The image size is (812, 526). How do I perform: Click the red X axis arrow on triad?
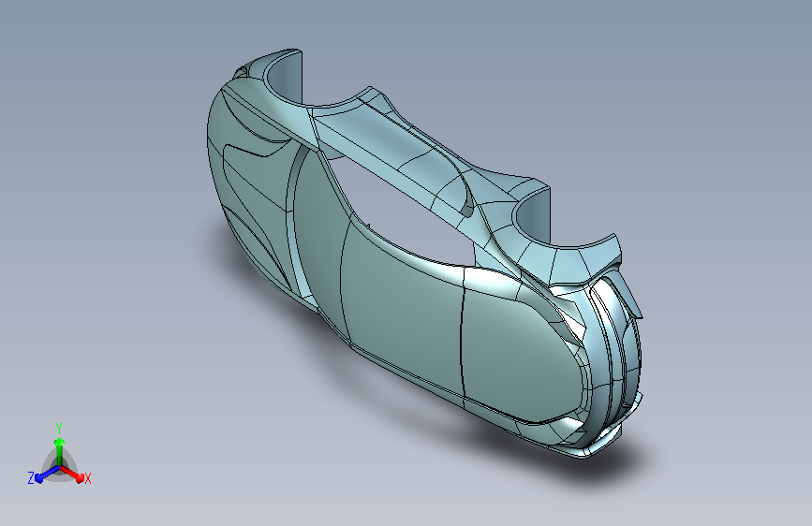tap(71, 474)
